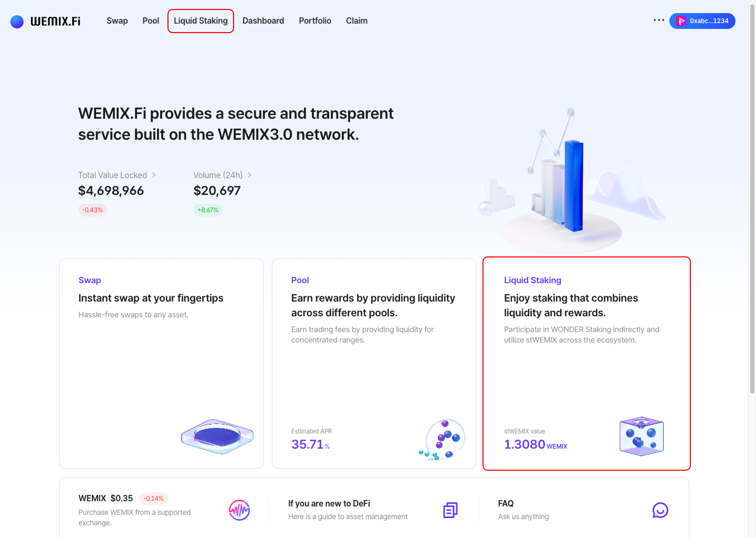
Task: Click the wallet avatar icon in address button
Action: tap(681, 21)
